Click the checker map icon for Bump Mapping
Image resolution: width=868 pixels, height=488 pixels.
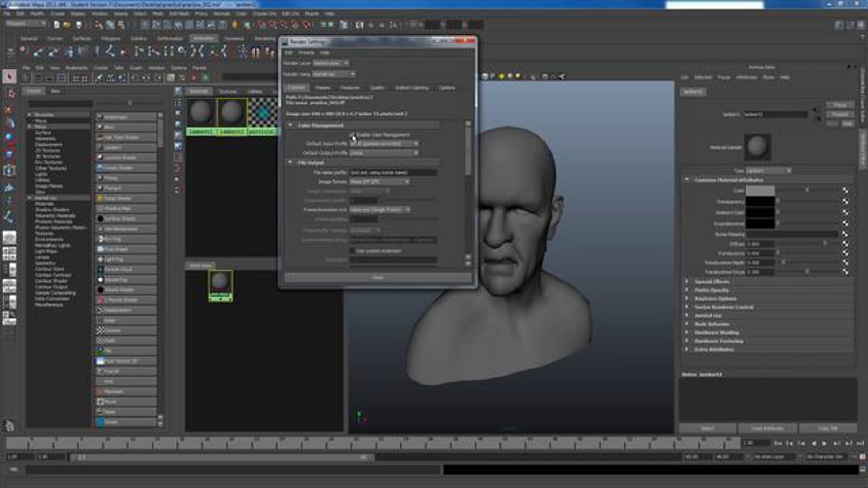pyautogui.click(x=845, y=235)
